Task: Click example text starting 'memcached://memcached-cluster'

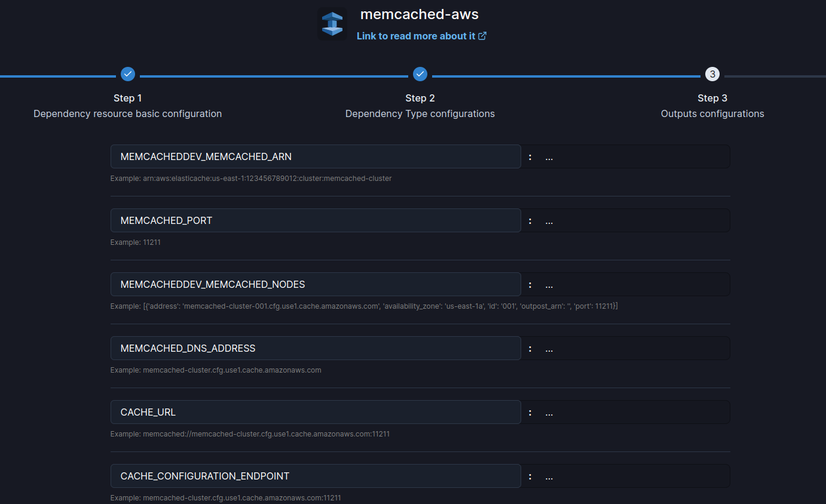Action: (250, 434)
